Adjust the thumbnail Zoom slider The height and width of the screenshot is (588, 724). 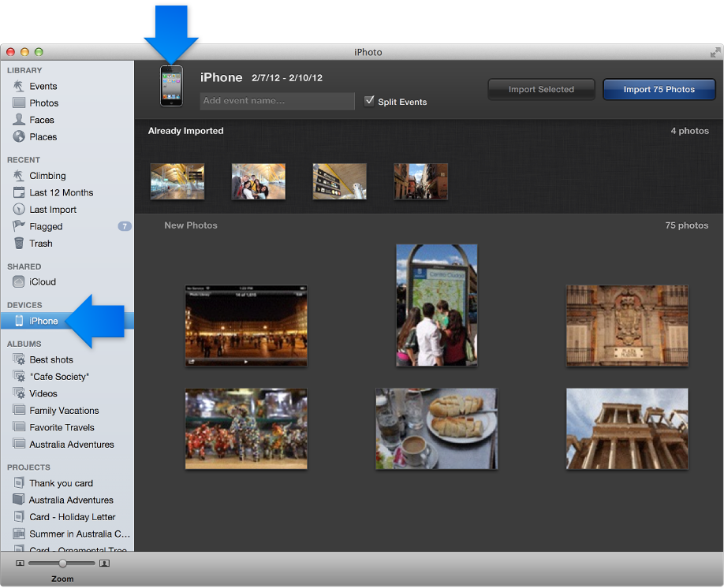pos(62,564)
